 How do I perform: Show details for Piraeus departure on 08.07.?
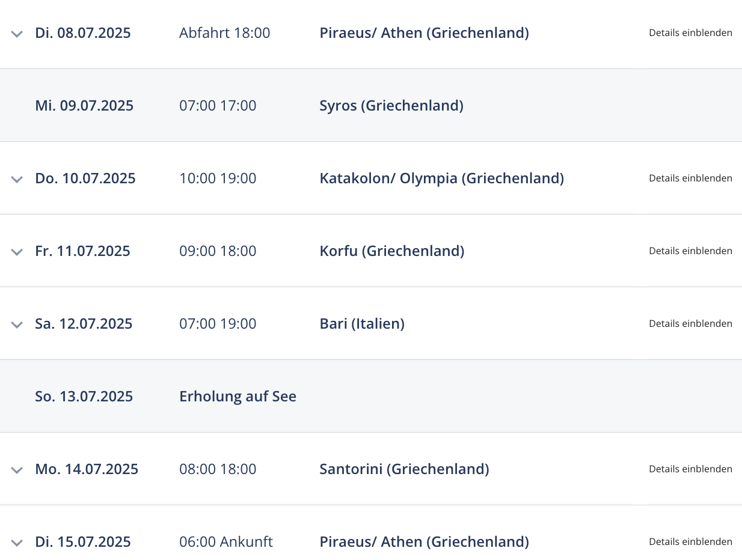coord(690,33)
